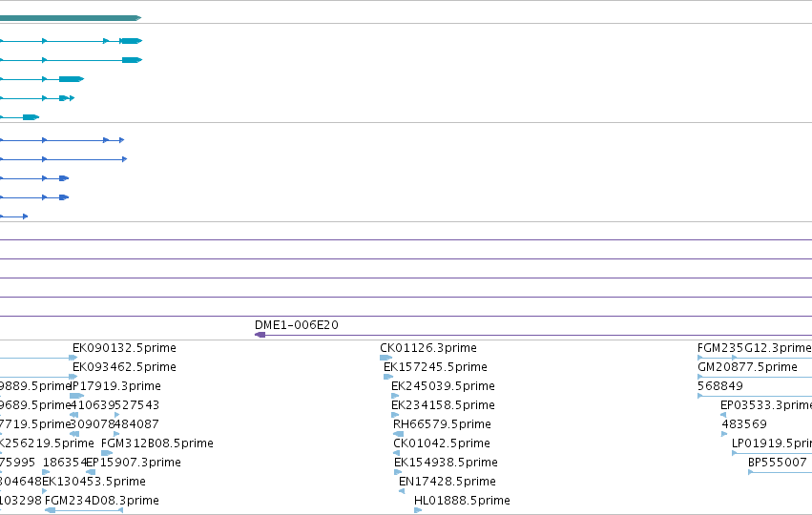Viewport: 812px width, 515px height.
Task: Select the thick teal gene span bar
Action: (71, 18)
